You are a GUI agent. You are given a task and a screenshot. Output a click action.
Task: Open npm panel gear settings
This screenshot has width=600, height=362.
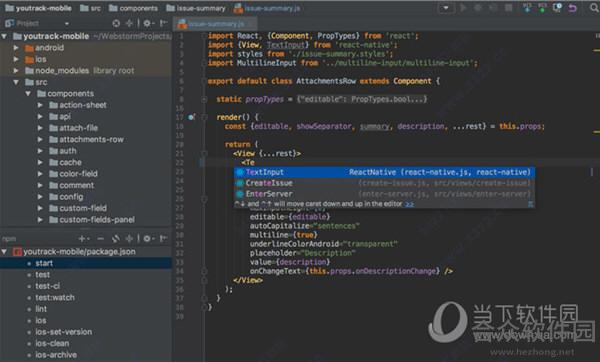148,239
